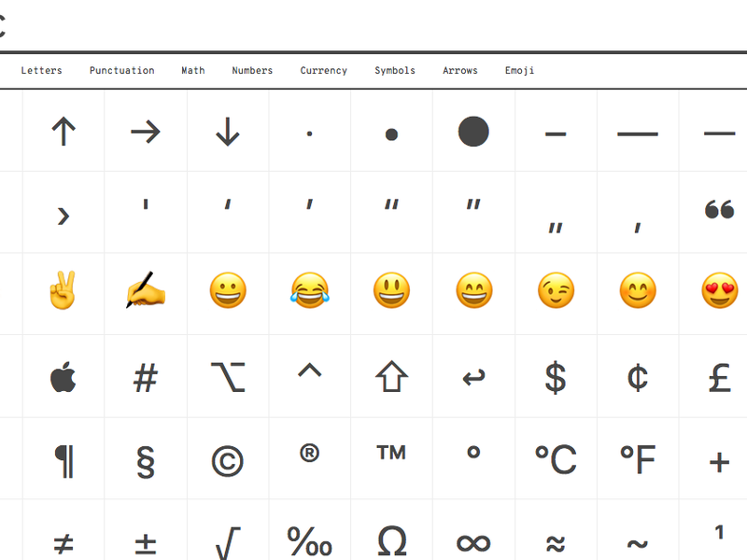
Task: Copy the up arrow symbol
Action: [x=63, y=132]
